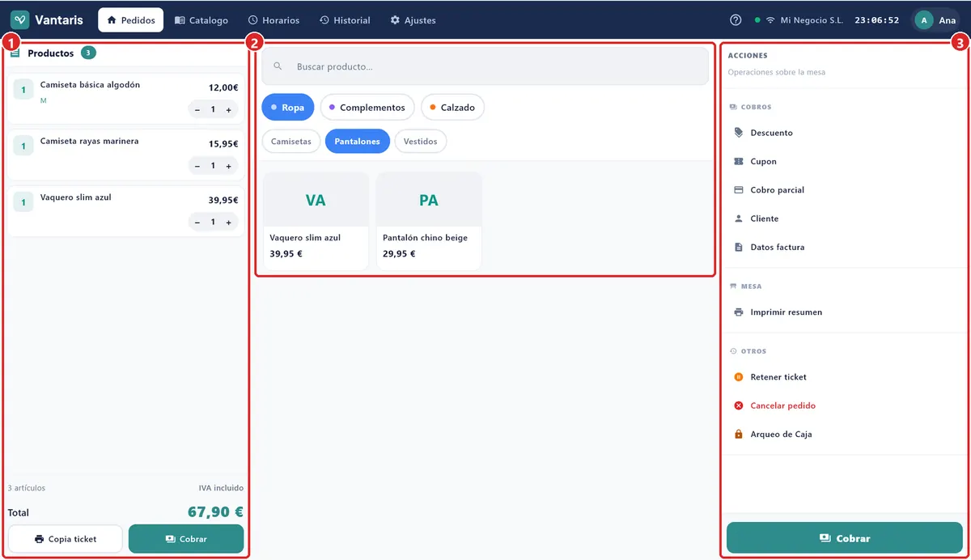Click the Cobro parcial card icon
Screen dimensions: 971x560
coord(738,190)
